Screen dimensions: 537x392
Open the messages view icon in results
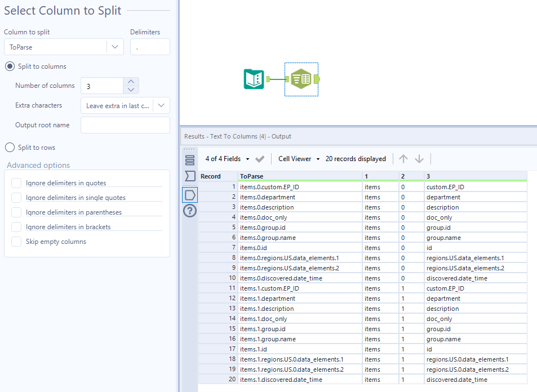[190, 160]
